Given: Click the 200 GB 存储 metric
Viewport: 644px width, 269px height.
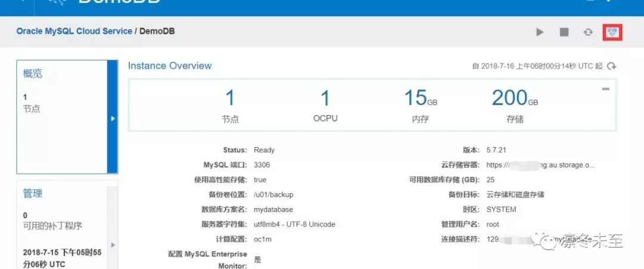Looking at the screenshot, I should (x=515, y=106).
